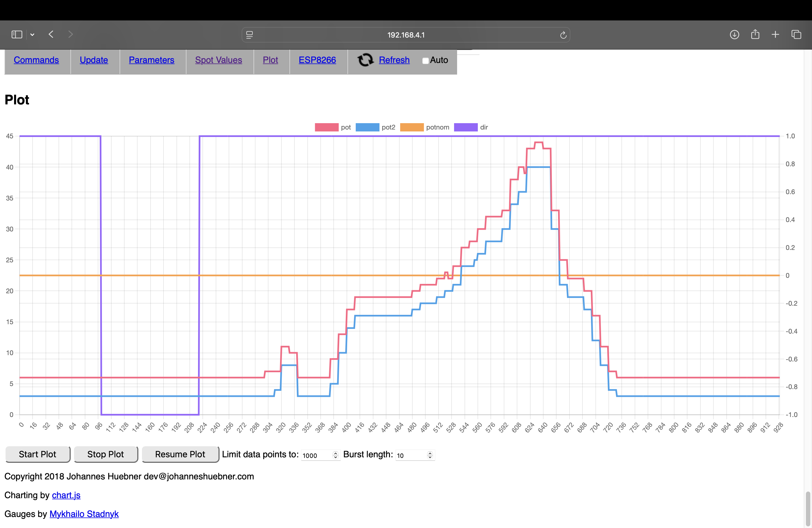Show the tab overview icon
This screenshot has width=812, height=528.
pyautogui.click(x=796, y=35)
